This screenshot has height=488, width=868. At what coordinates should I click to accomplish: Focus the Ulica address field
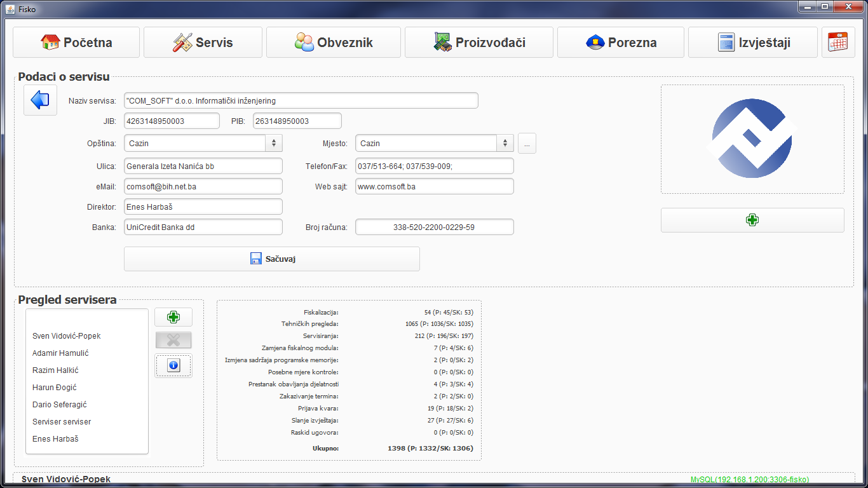click(x=203, y=166)
